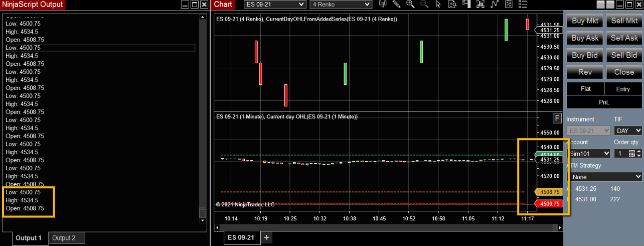644x246 pixels.
Task: Click the Buy Ask button
Action: (x=585, y=38)
